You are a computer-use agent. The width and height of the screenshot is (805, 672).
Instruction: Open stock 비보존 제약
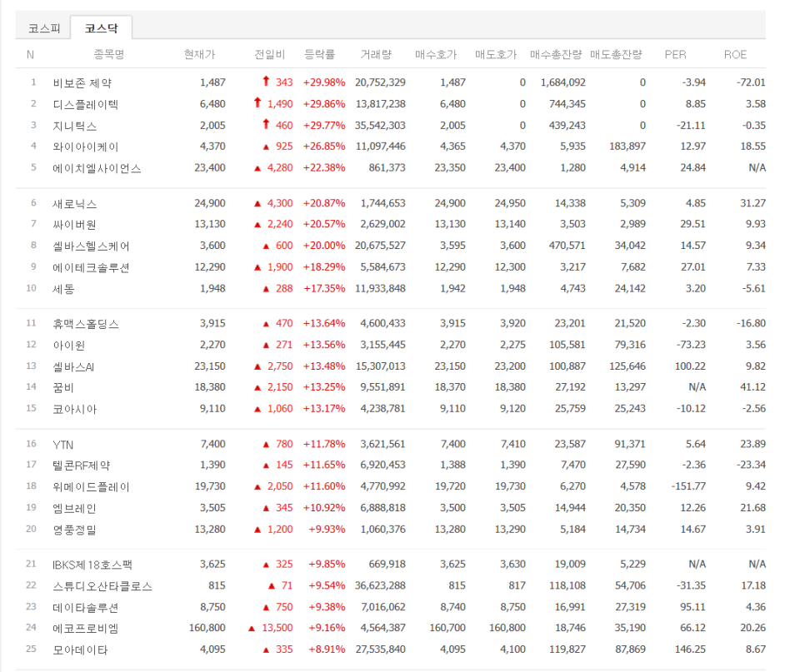pyautogui.click(x=82, y=82)
